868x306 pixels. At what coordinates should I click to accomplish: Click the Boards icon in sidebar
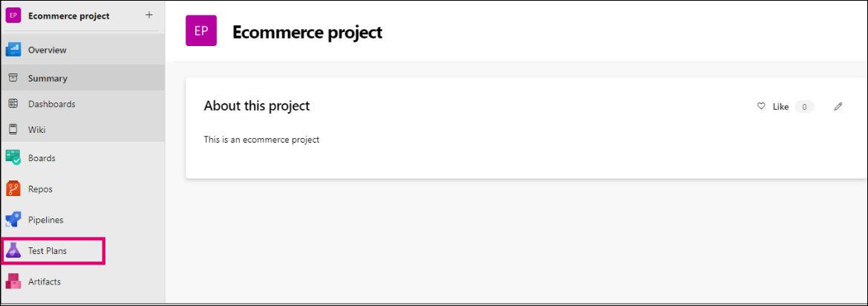click(13, 157)
